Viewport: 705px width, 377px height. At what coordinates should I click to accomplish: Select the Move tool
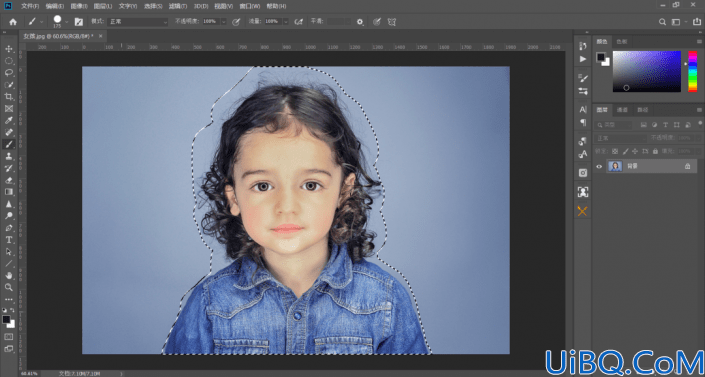pos(9,49)
